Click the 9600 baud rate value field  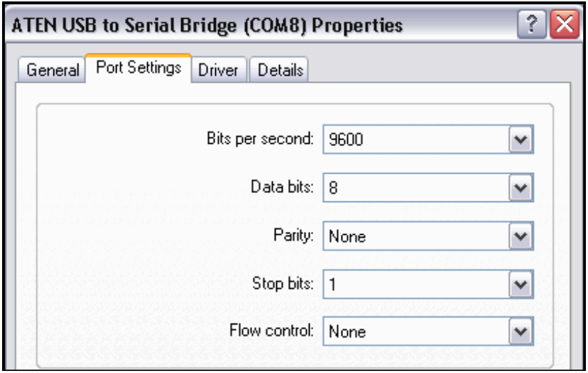[414, 140]
